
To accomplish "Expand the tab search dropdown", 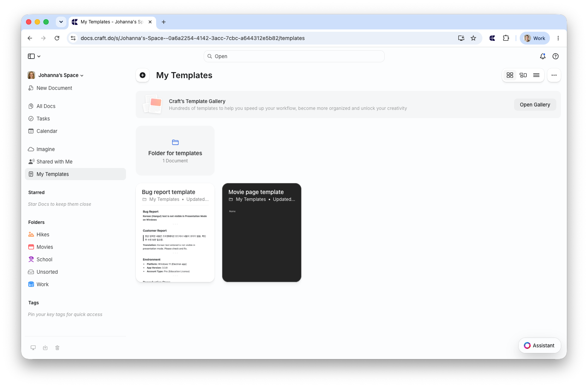I will [x=61, y=22].
